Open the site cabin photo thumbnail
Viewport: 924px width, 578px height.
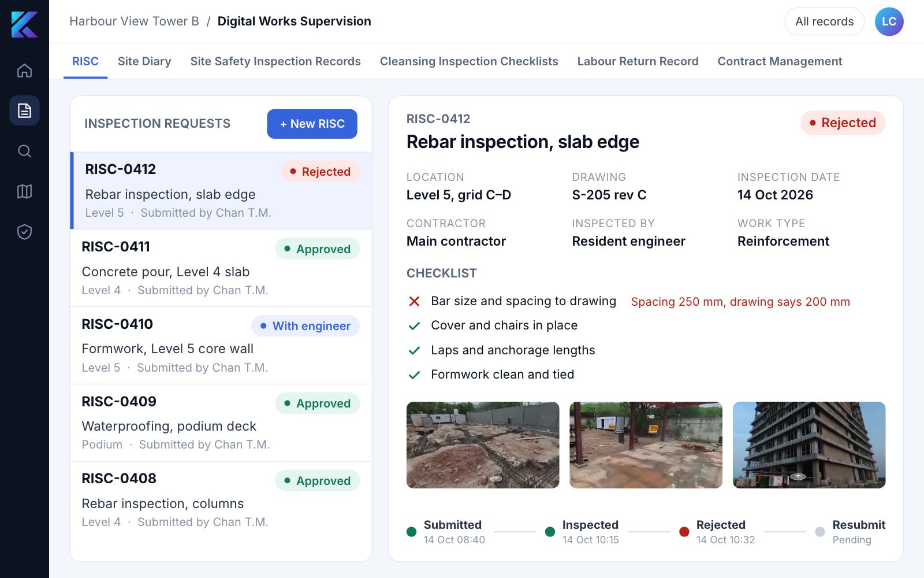tap(646, 445)
